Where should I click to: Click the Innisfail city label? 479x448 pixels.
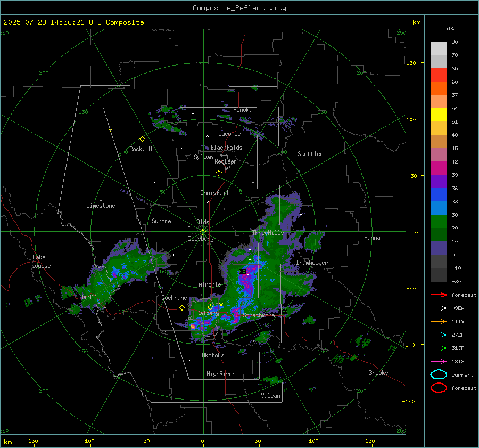214,193
